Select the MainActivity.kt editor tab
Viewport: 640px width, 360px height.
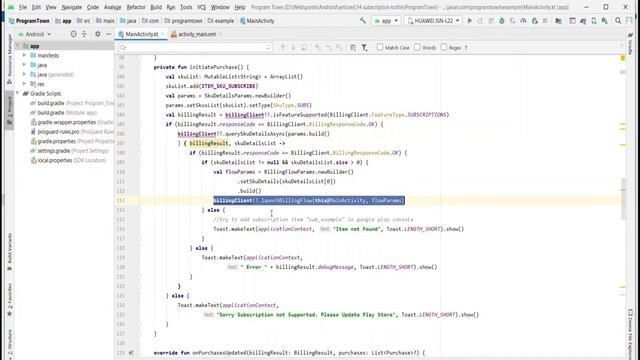pos(141,34)
